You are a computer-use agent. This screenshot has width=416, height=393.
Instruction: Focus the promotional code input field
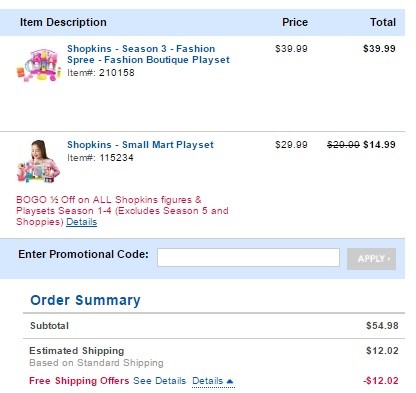(x=248, y=257)
